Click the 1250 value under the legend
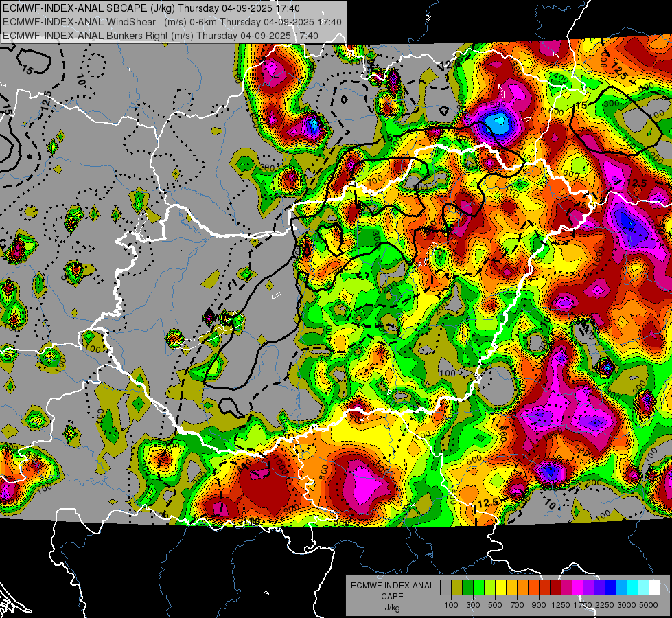The width and height of the screenshot is (672, 618). pos(561,605)
